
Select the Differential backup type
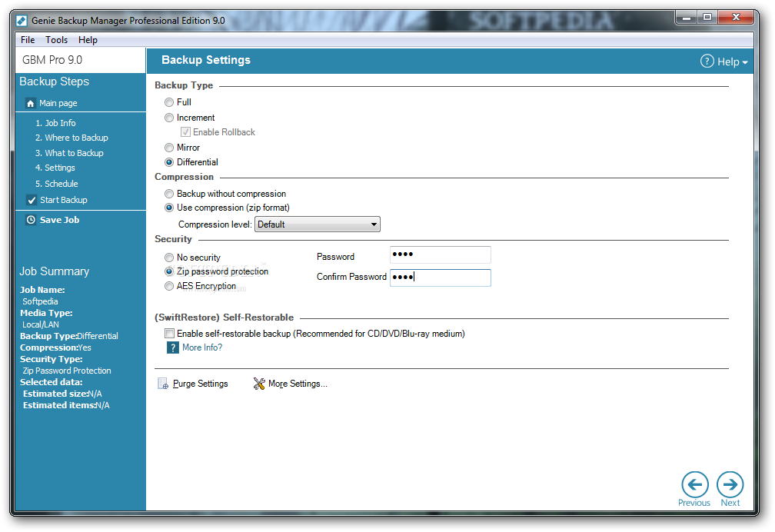169,162
